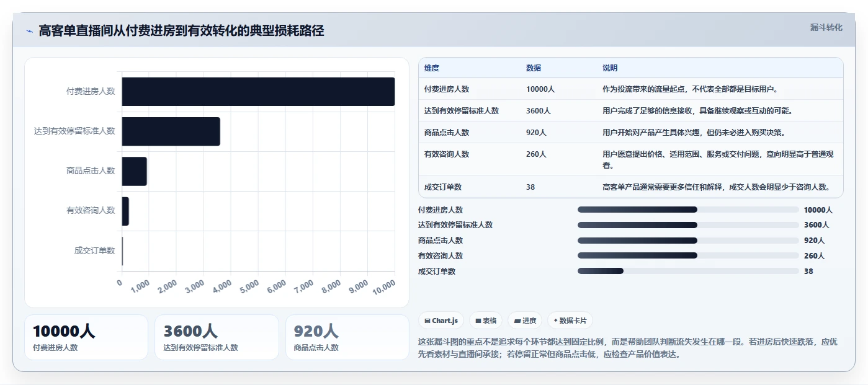Select the Chart.js chip

(x=441, y=321)
